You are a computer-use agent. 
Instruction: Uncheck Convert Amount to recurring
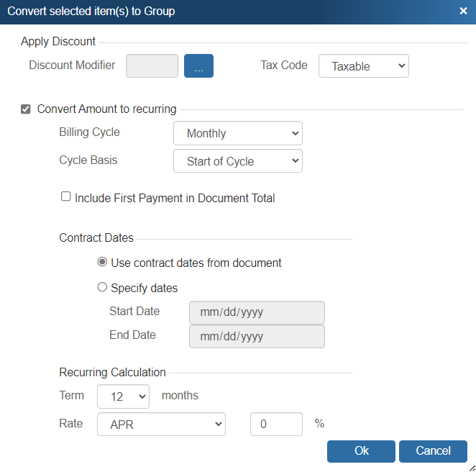pos(26,109)
